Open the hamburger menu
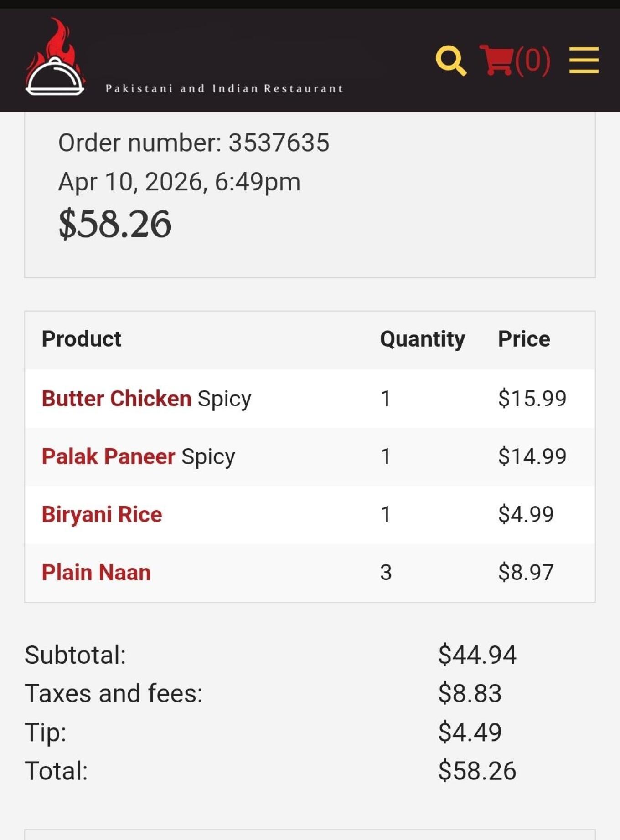This screenshot has width=620, height=840. [x=584, y=60]
